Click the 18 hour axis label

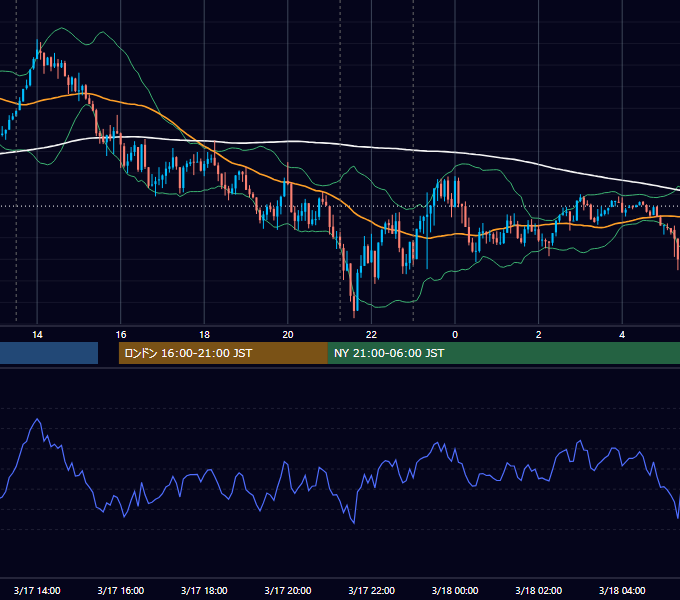[x=204, y=335]
